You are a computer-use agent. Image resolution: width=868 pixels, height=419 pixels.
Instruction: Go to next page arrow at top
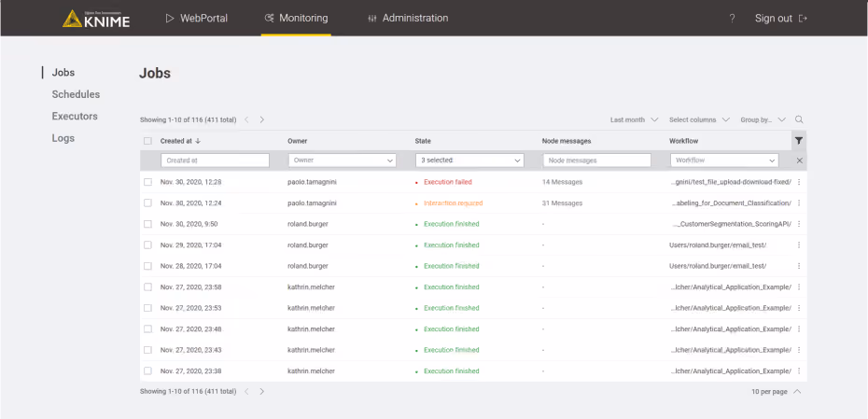coord(262,119)
